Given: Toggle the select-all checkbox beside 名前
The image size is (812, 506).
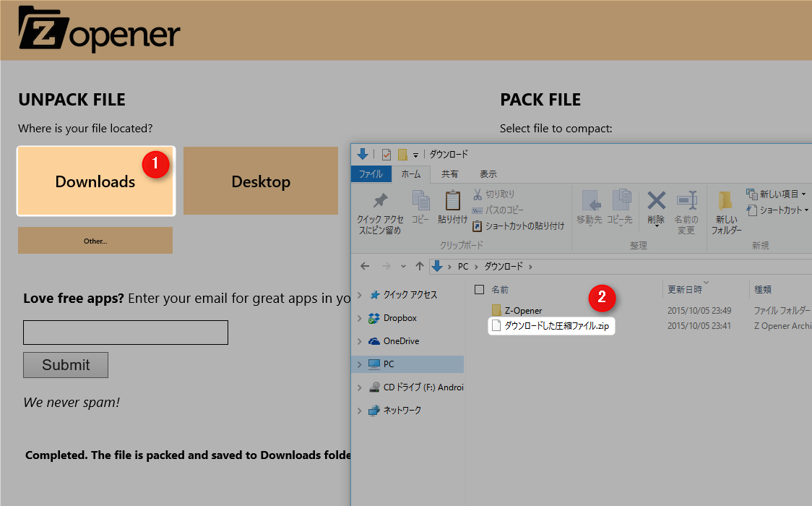Looking at the screenshot, I should pyautogui.click(x=480, y=290).
